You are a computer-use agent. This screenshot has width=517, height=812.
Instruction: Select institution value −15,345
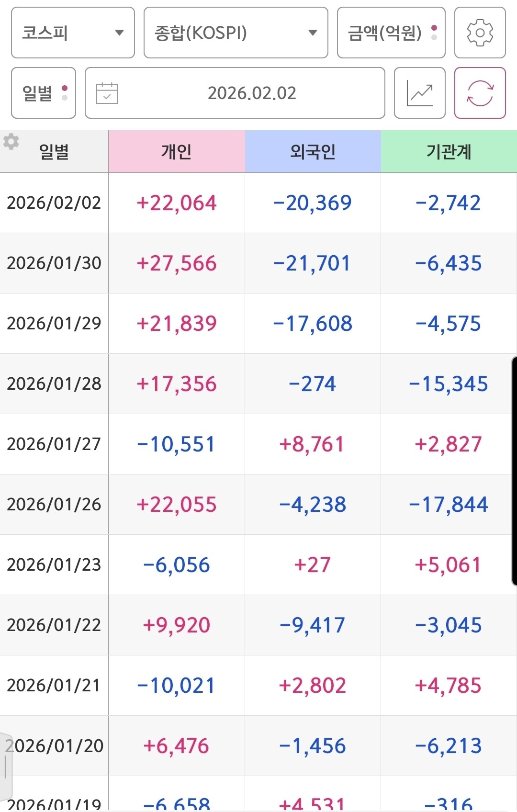tap(449, 384)
